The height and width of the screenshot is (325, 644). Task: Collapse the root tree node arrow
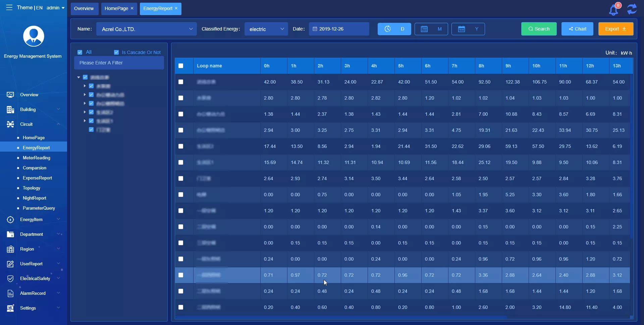[78, 77]
